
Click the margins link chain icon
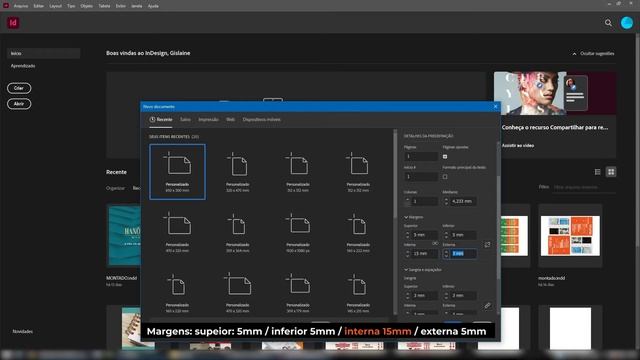click(x=487, y=244)
